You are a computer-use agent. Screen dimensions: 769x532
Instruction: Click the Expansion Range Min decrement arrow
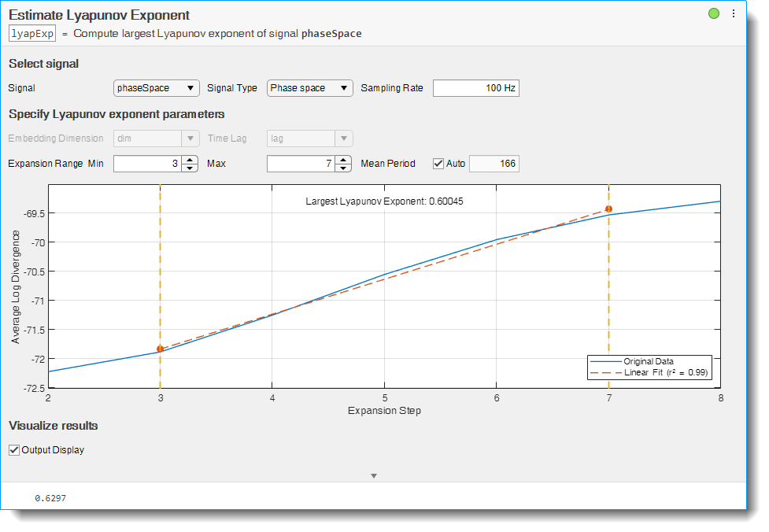click(x=190, y=167)
